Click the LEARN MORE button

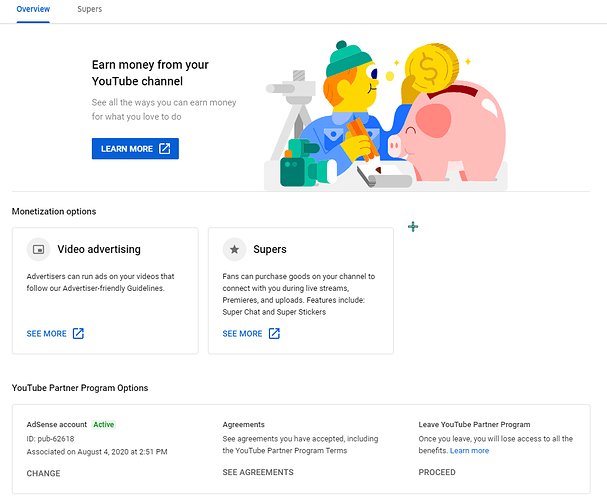click(x=135, y=149)
